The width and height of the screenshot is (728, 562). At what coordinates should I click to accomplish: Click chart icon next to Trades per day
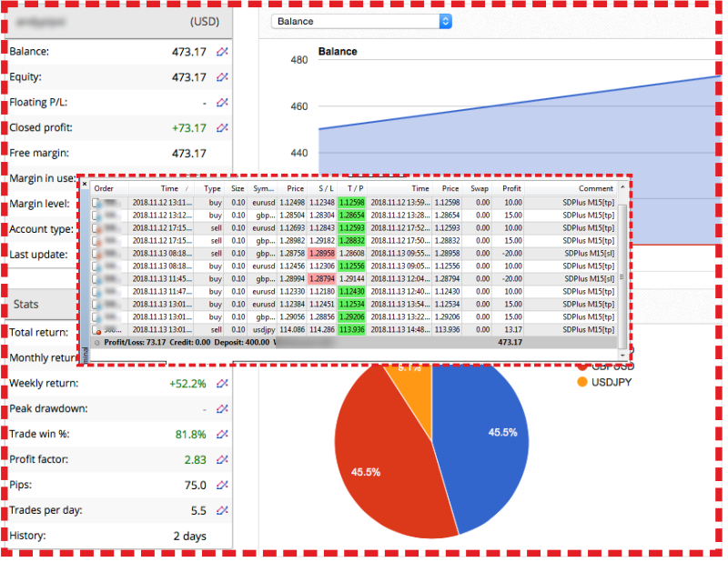tap(222, 510)
